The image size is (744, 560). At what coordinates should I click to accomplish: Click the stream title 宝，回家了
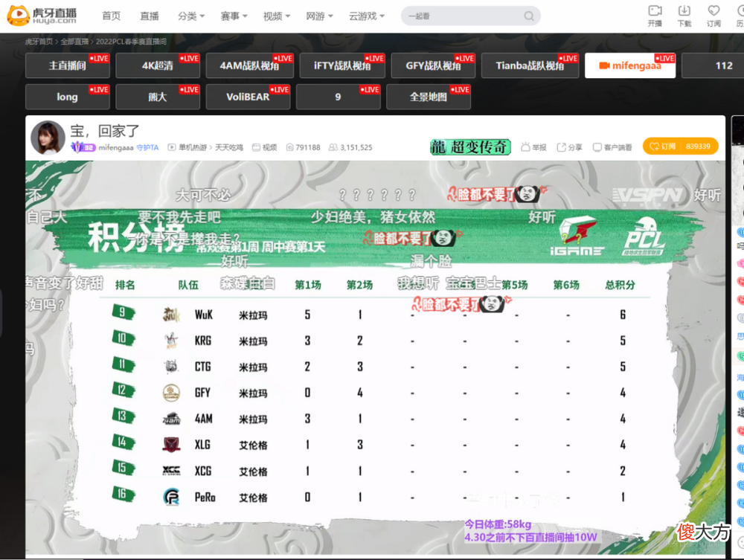point(105,130)
